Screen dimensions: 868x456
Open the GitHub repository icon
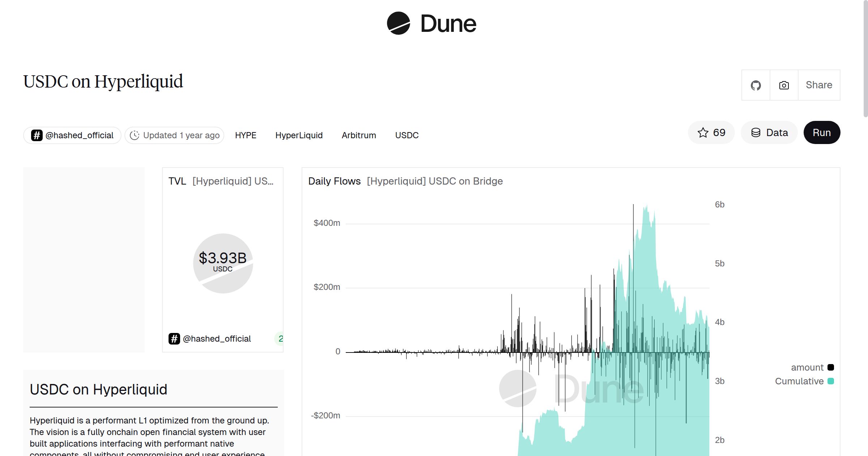pyautogui.click(x=756, y=85)
